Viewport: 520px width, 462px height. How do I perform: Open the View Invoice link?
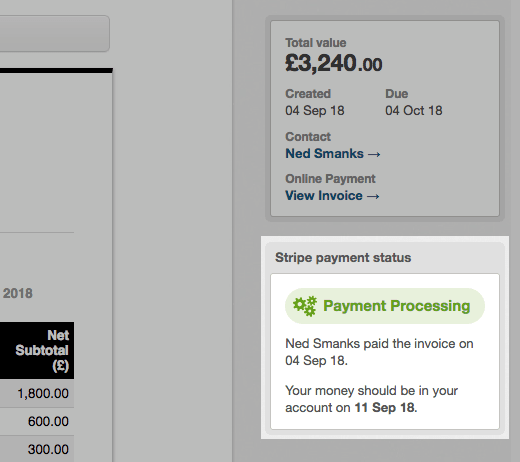332,196
